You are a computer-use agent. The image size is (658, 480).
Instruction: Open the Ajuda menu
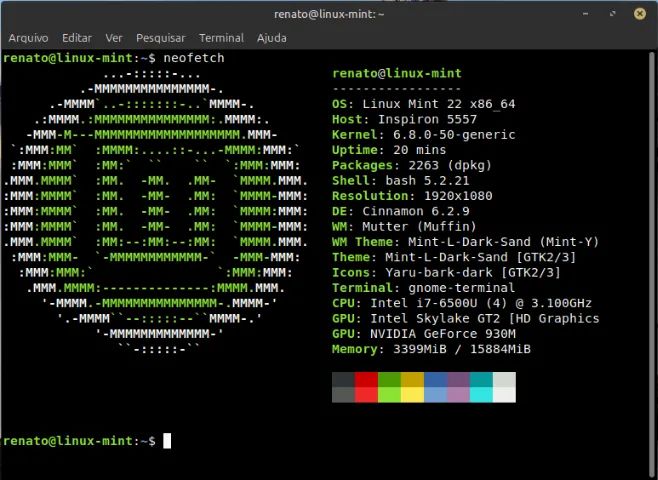coord(272,38)
